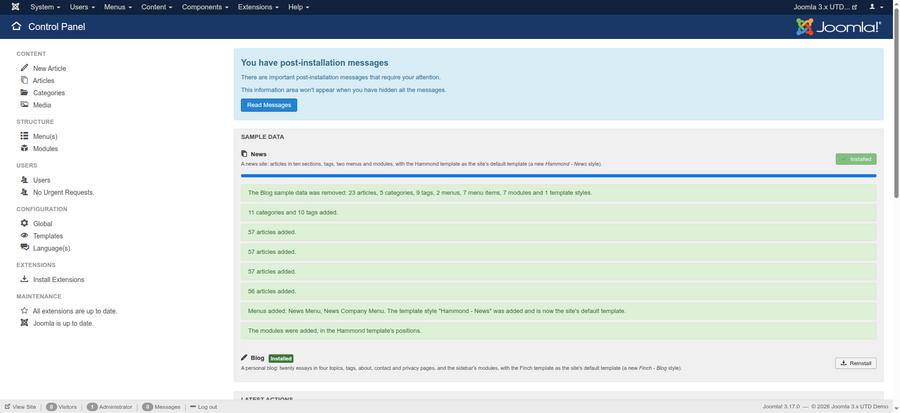The width and height of the screenshot is (900, 413).
Task: Open the Extensions dropdown menu
Action: point(258,7)
